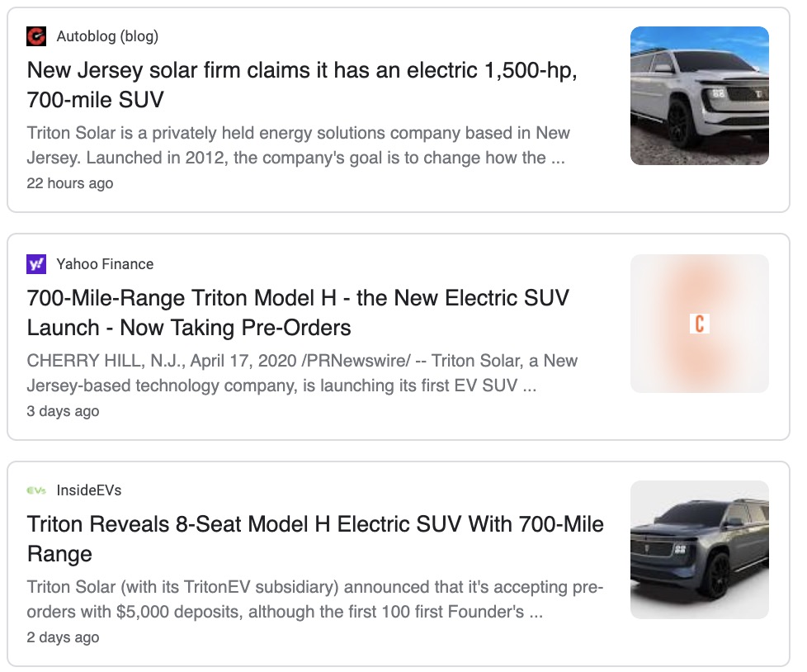
Task: View the dark gray SUV thumbnail
Action: [x=699, y=550]
